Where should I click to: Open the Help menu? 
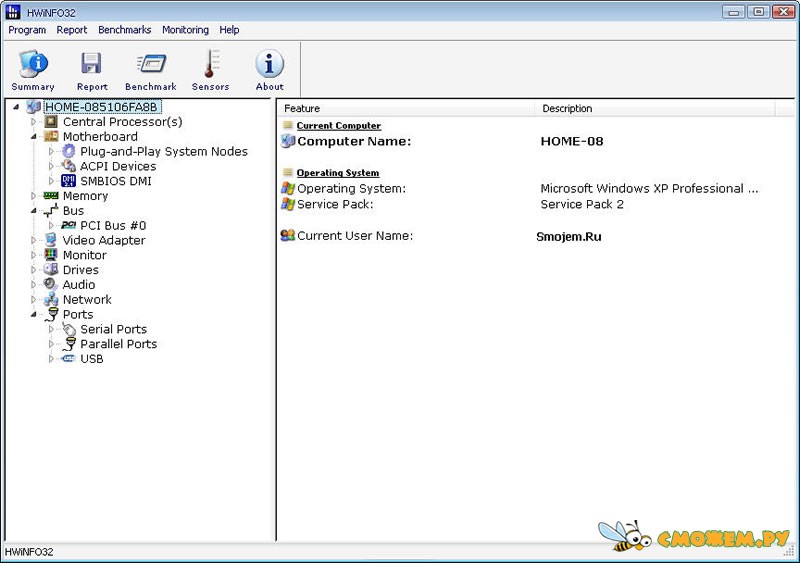coord(229,30)
